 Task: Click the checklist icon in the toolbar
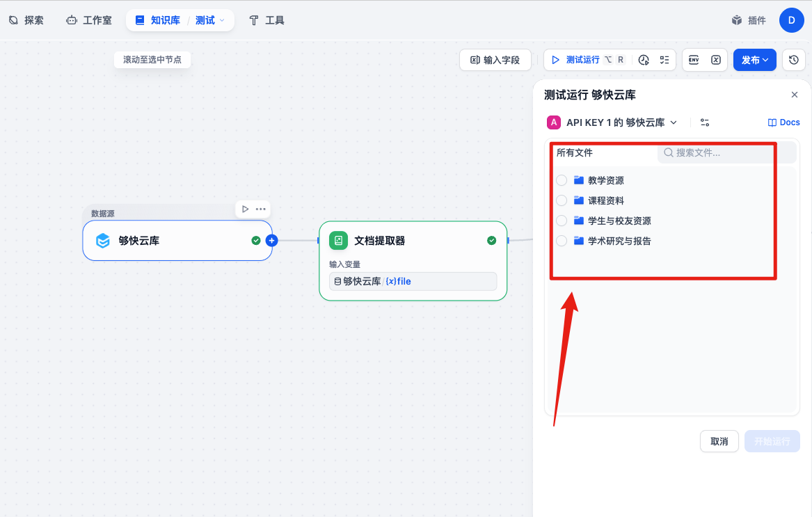[x=664, y=60]
